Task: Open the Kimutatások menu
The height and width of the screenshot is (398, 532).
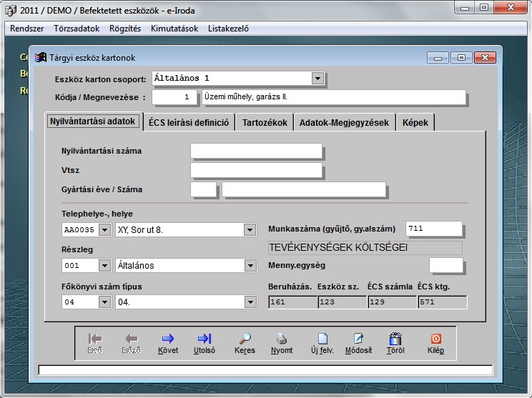Action: [174, 29]
